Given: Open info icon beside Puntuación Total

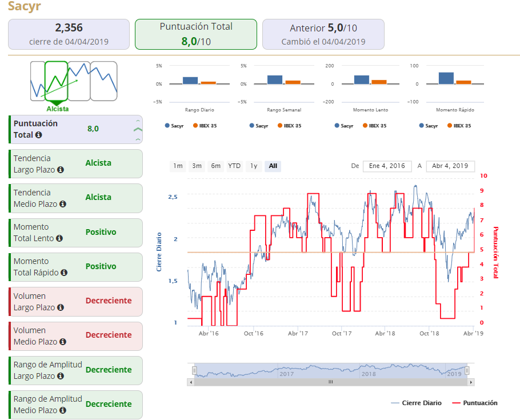Looking at the screenshot, I should pyautogui.click(x=38, y=135).
